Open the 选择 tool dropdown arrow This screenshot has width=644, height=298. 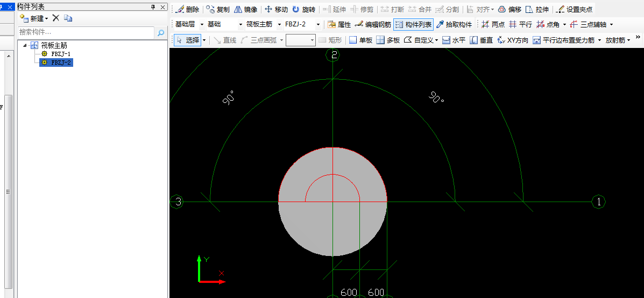click(x=204, y=40)
